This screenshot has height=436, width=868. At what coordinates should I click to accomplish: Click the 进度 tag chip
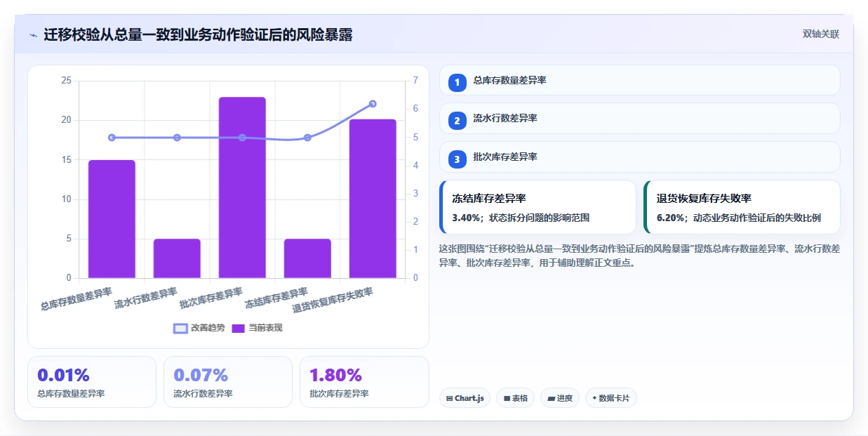pos(560,398)
